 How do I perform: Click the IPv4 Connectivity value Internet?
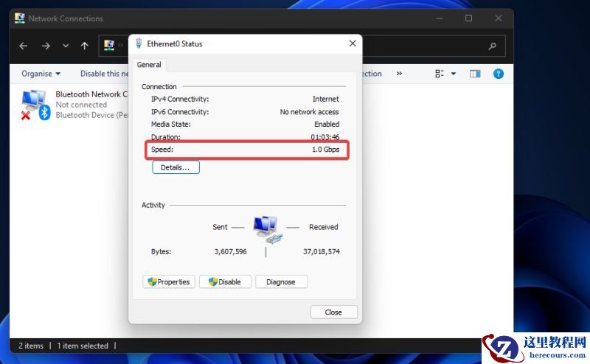325,99
